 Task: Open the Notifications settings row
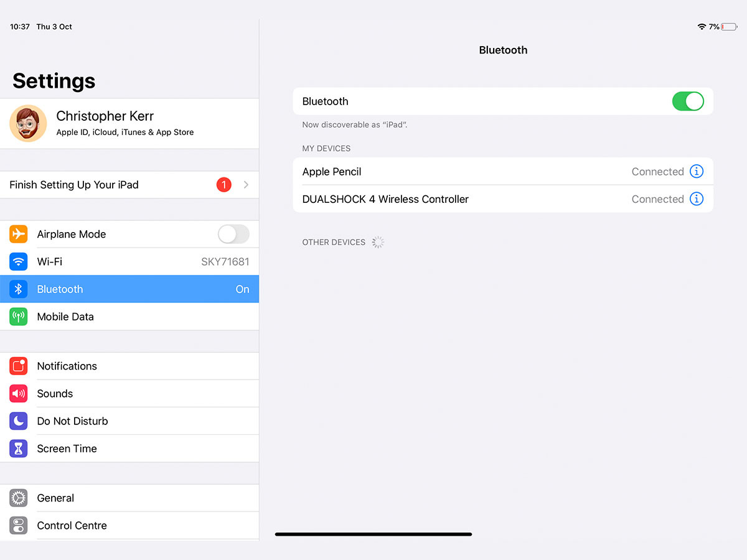tap(129, 366)
